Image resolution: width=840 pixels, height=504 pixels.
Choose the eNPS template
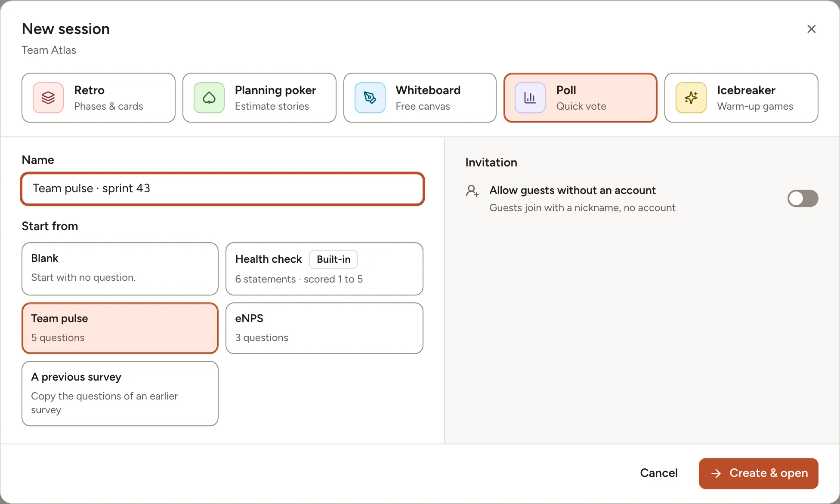tap(324, 328)
